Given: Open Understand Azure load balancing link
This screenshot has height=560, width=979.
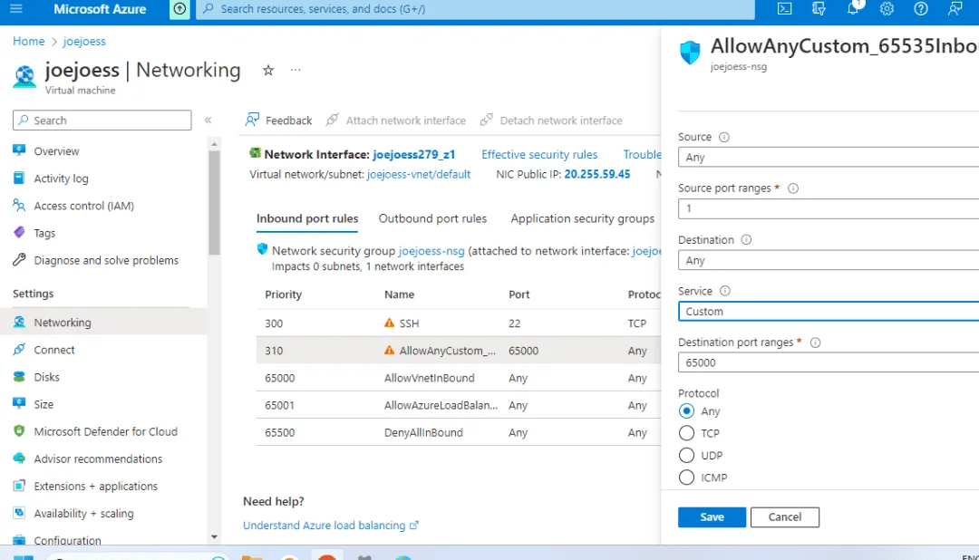Looking at the screenshot, I should click(x=331, y=526).
